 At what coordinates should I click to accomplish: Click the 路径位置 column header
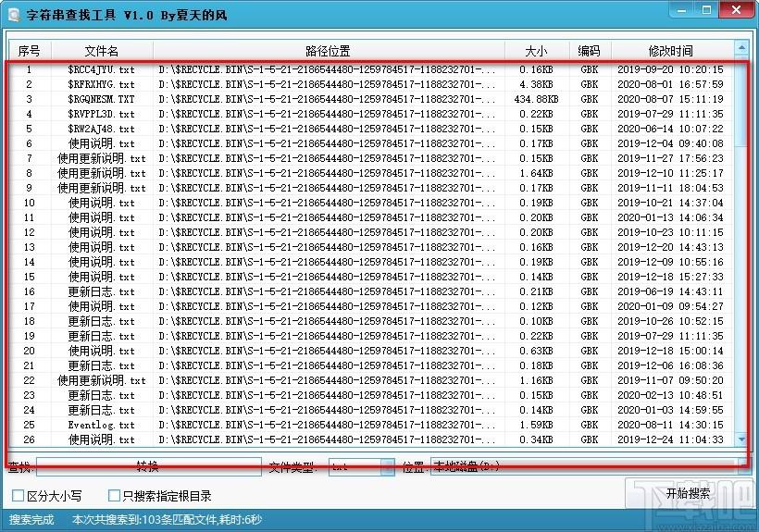pyautogui.click(x=328, y=51)
